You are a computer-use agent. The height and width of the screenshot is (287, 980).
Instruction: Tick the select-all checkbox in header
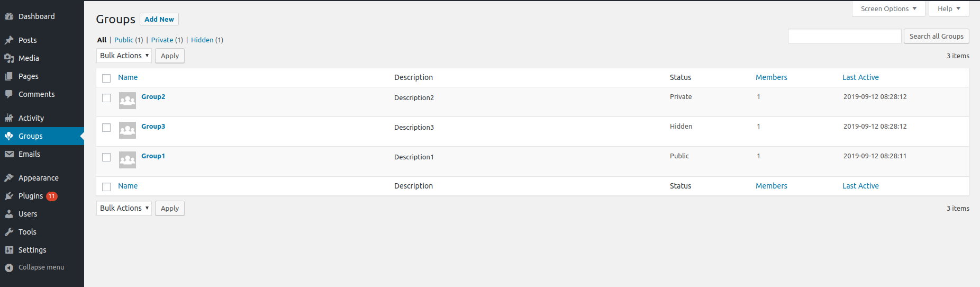tap(106, 78)
